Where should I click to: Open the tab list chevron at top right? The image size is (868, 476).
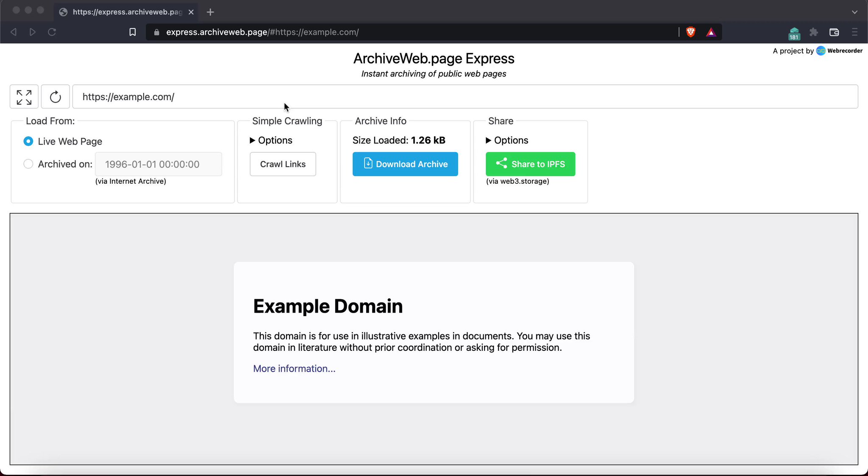coord(854,12)
